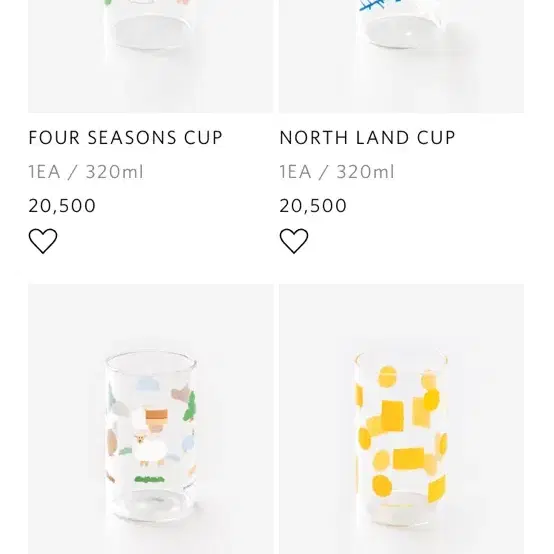Click the glass base of the yellow shapes cup

[401, 509]
